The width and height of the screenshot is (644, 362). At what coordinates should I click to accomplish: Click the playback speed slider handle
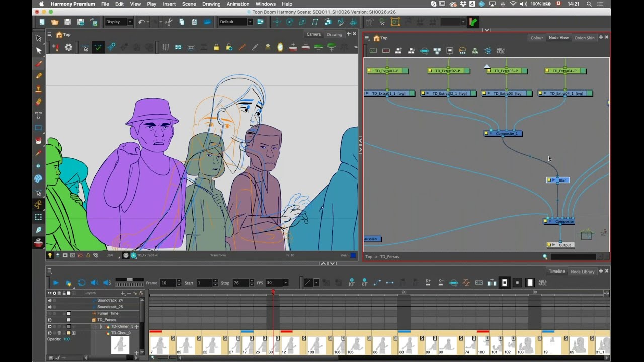(x=129, y=279)
